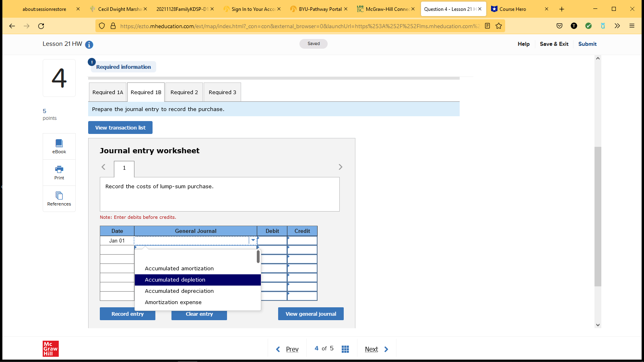Go to next journal entry arrow
Screen dimensions: 644x362
pos(341,167)
